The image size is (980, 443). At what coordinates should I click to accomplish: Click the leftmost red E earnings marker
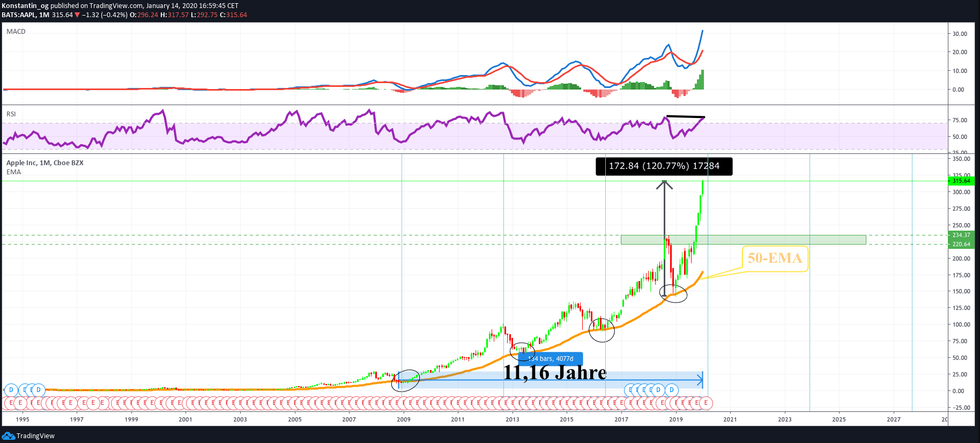(x=10, y=403)
